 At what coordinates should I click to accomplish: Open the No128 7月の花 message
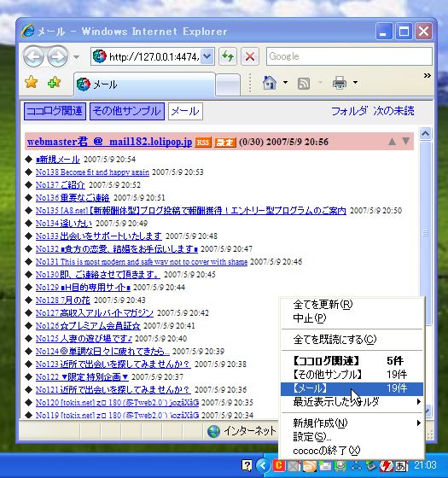coord(63,300)
